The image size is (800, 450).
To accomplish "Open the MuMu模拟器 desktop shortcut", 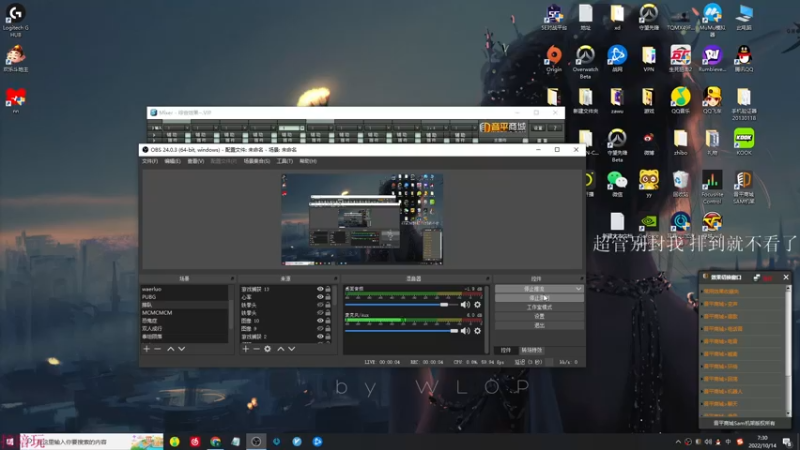I will click(712, 19).
